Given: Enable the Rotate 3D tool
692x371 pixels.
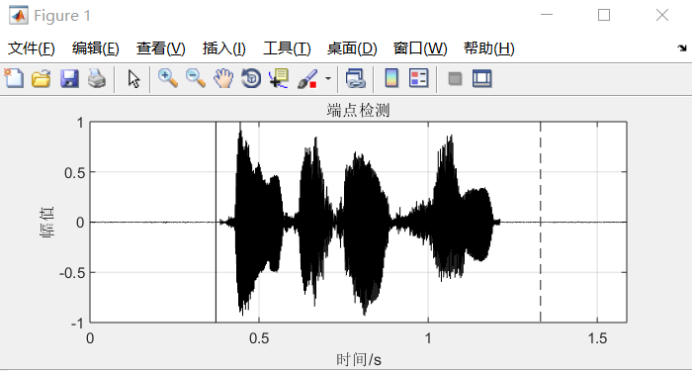Looking at the screenshot, I should tap(251, 79).
